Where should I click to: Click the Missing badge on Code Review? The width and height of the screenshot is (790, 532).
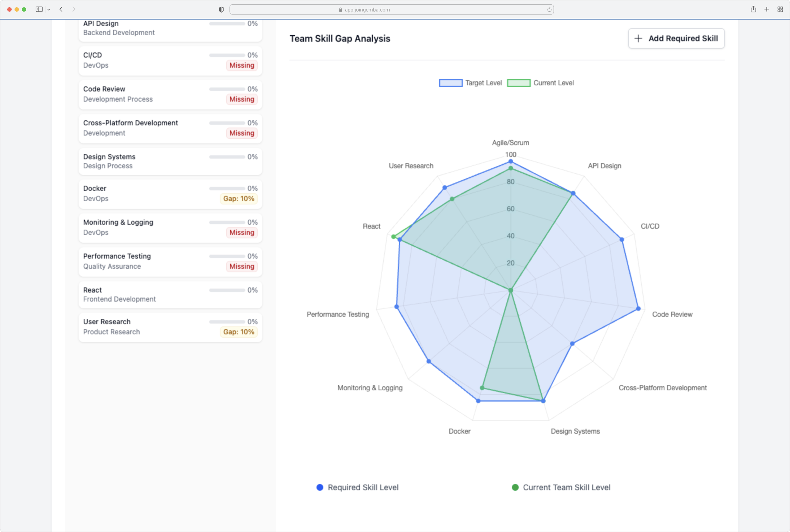pyautogui.click(x=242, y=99)
